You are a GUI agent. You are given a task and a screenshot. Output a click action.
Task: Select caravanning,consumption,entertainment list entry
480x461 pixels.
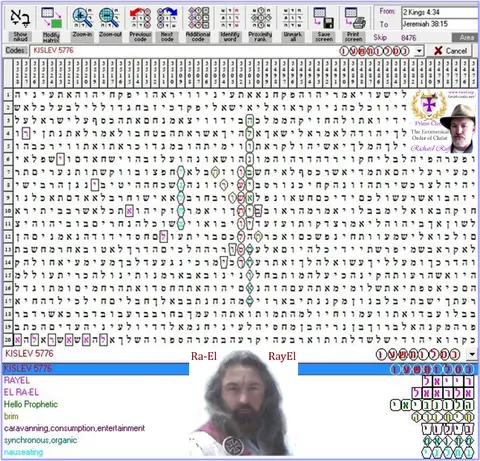(x=74, y=428)
